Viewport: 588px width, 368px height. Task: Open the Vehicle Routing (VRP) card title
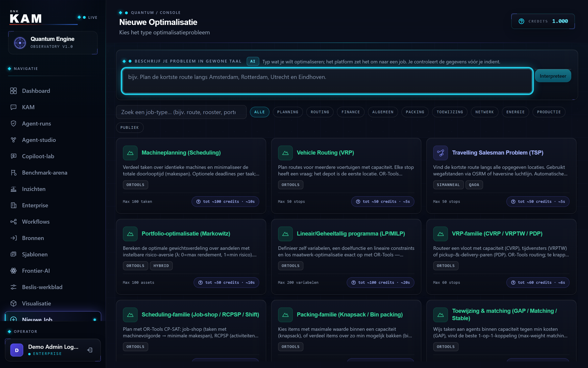coord(325,153)
